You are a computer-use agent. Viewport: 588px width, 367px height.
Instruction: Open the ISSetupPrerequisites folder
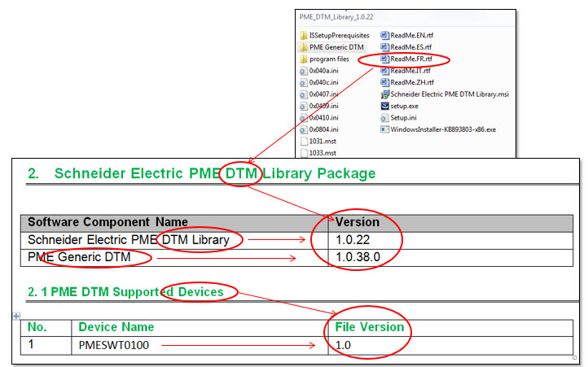(x=335, y=36)
